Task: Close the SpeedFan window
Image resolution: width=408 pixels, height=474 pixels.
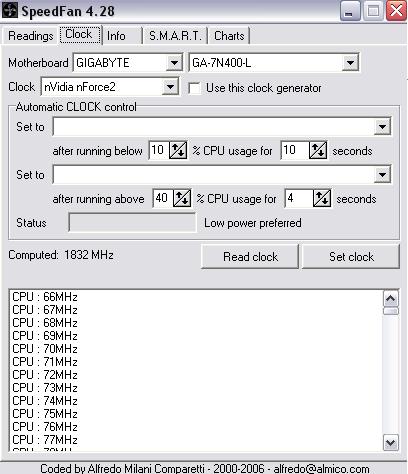Action: click(396, 11)
